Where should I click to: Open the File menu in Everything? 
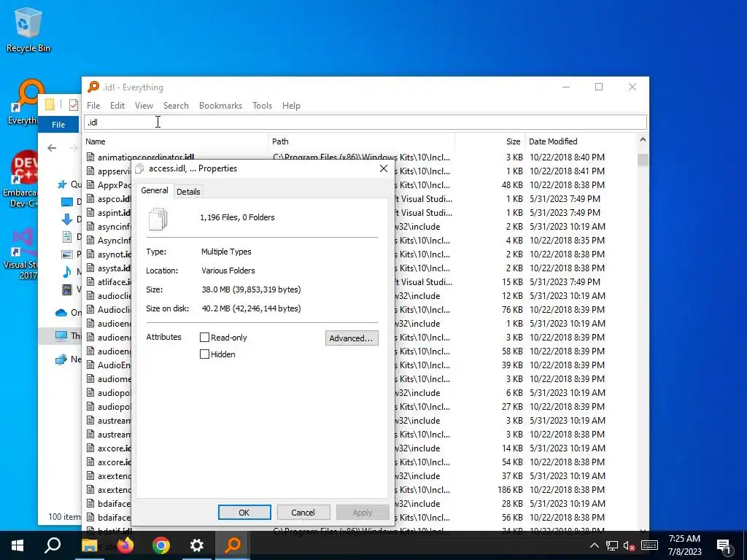pos(93,106)
